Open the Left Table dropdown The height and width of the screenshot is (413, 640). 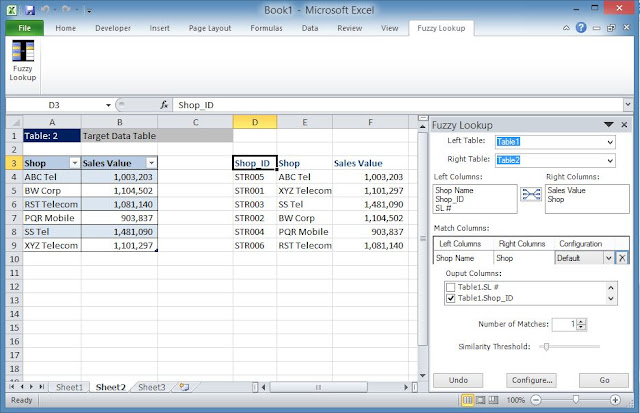pyautogui.click(x=610, y=142)
